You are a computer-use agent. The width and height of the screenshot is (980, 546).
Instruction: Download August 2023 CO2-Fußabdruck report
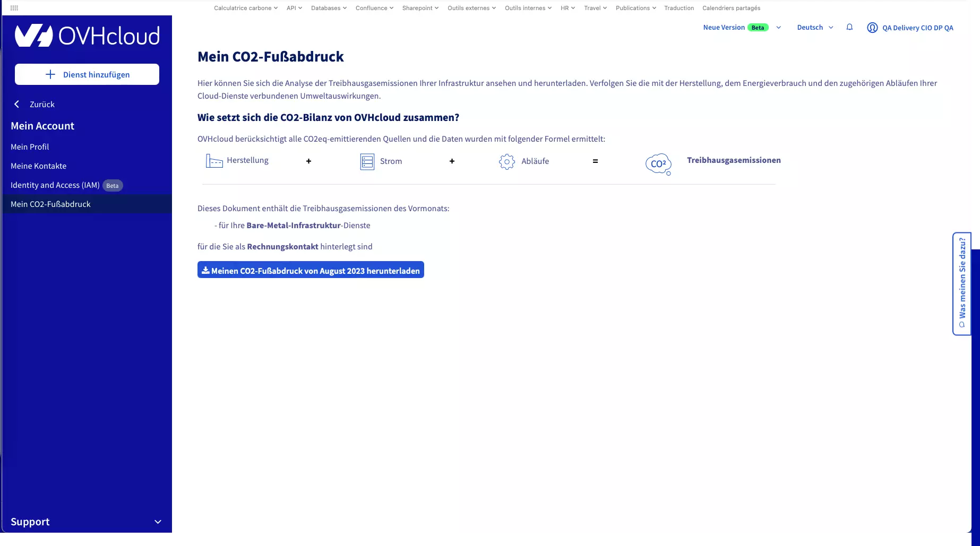click(x=311, y=270)
